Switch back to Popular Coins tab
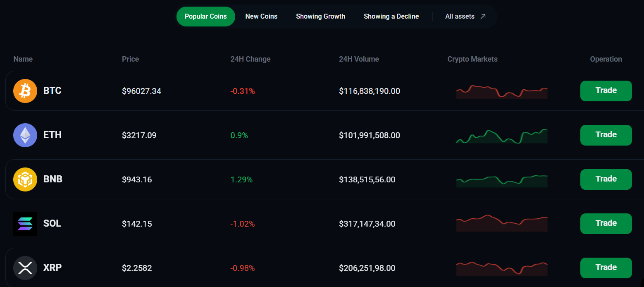The height and width of the screenshot is (287, 644). [x=205, y=16]
